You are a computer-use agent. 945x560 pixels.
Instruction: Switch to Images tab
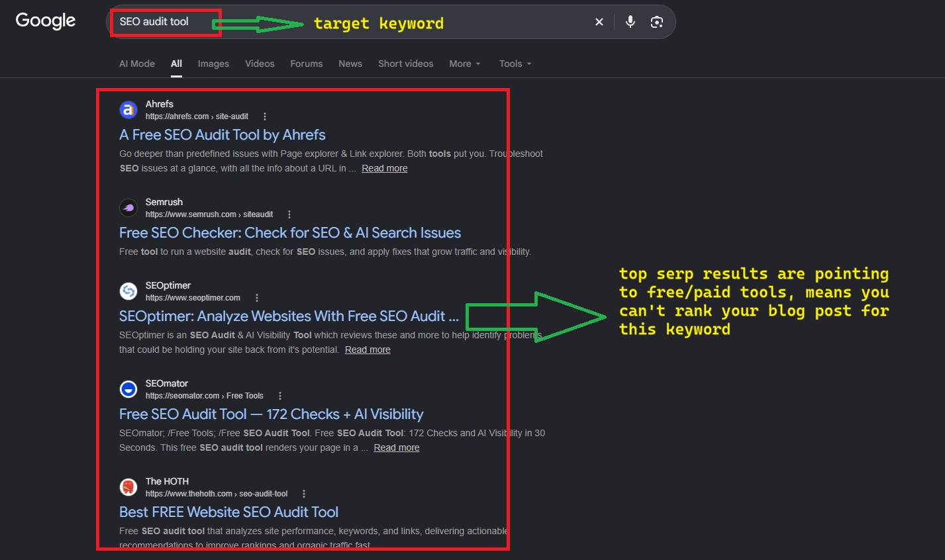pyautogui.click(x=213, y=64)
